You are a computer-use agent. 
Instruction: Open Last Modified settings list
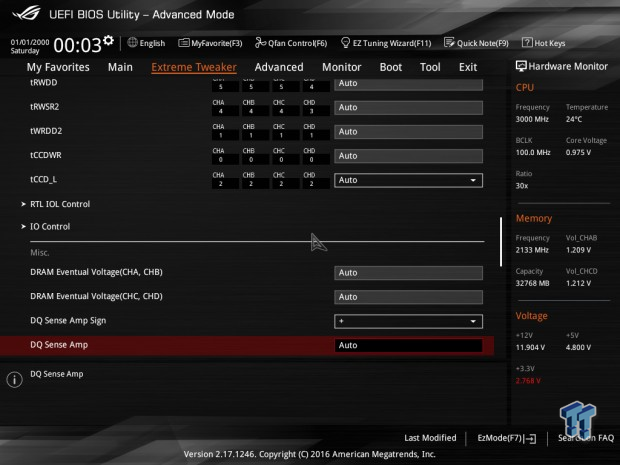click(x=430, y=438)
